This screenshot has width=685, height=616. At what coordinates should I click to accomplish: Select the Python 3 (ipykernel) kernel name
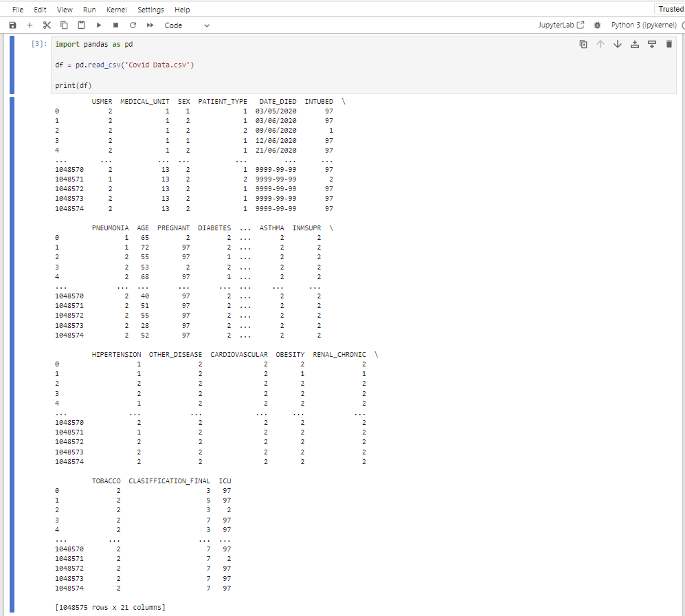(644, 25)
